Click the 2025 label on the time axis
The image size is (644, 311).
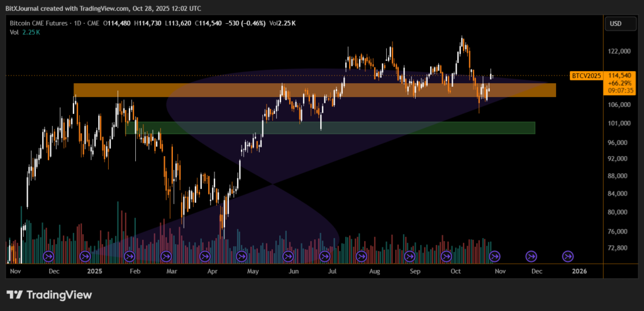pos(95,271)
